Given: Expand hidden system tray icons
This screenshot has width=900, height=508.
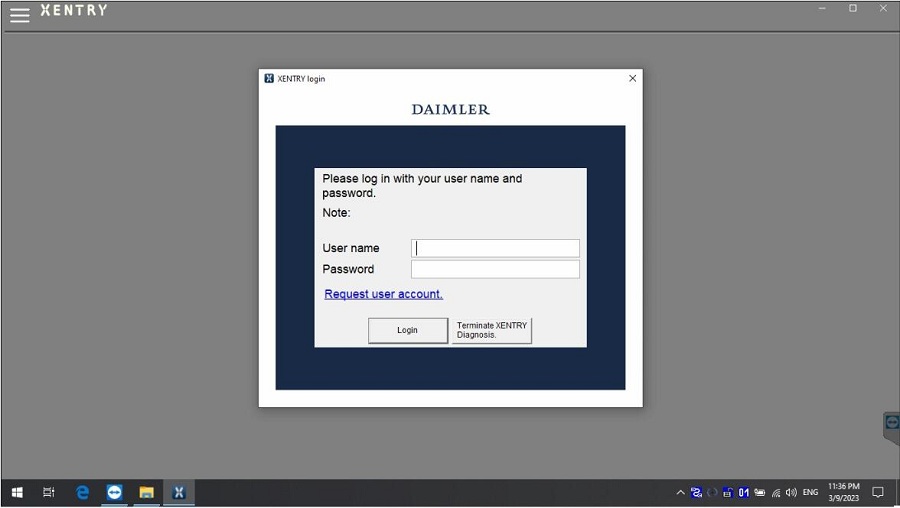Looking at the screenshot, I should click(680, 493).
